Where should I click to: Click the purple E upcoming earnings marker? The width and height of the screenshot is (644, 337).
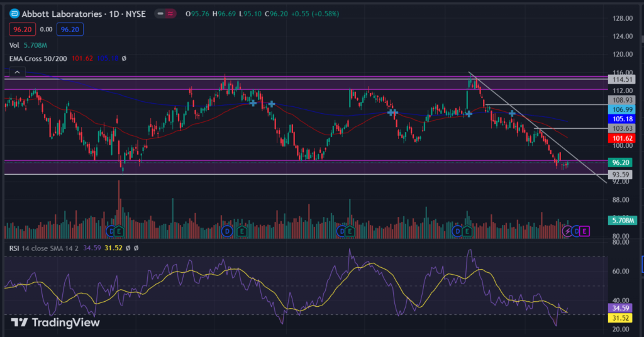585,231
